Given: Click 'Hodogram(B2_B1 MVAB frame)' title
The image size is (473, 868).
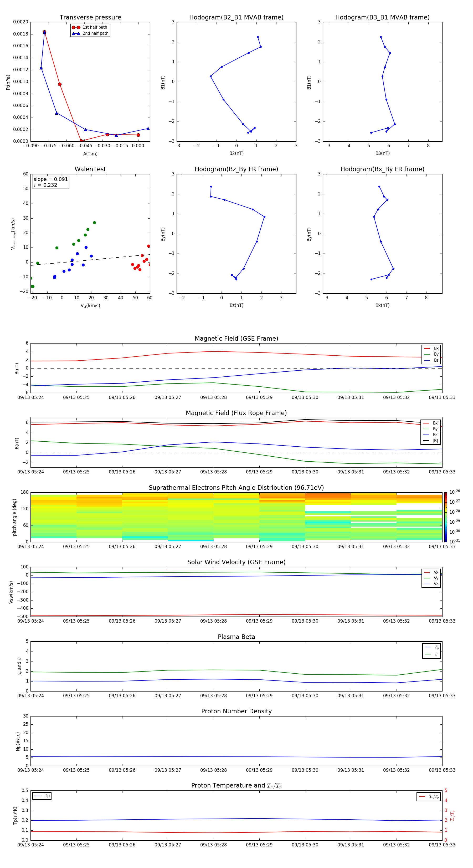Looking at the screenshot, I should (236, 17).
